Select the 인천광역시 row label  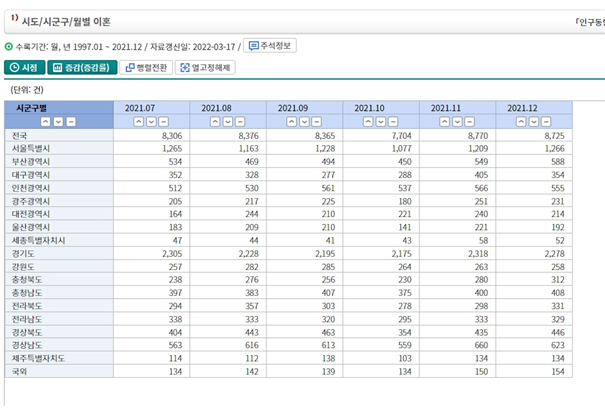[31, 188]
